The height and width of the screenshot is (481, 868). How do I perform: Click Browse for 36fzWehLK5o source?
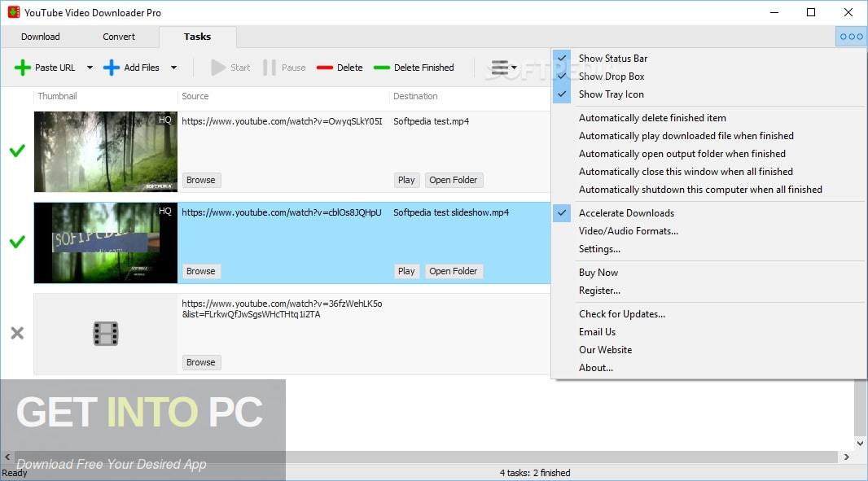pos(201,362)
